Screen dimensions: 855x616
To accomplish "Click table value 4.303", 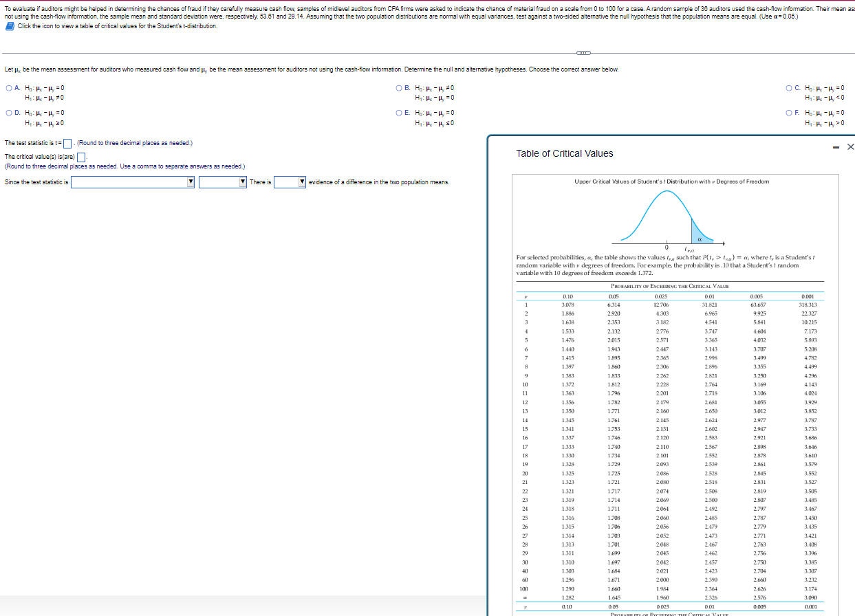I will 662,313.
